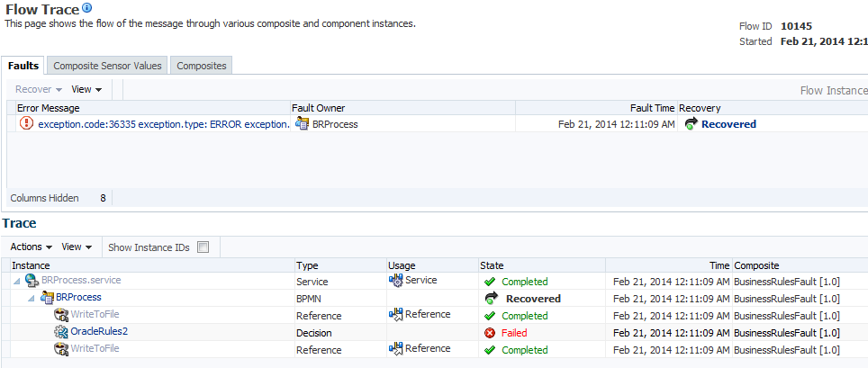Open the OracleRules2 instance link

click(99, 332)
